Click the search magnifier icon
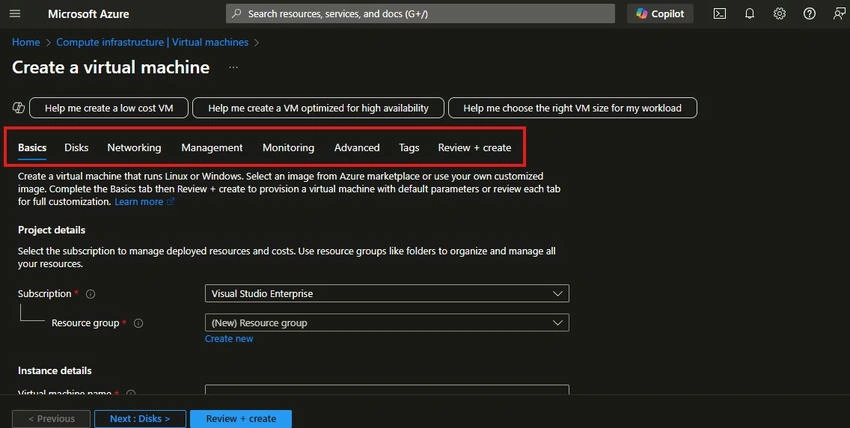Image resolution: width=850 pixels, height=428 pixels. pos(236,14)
